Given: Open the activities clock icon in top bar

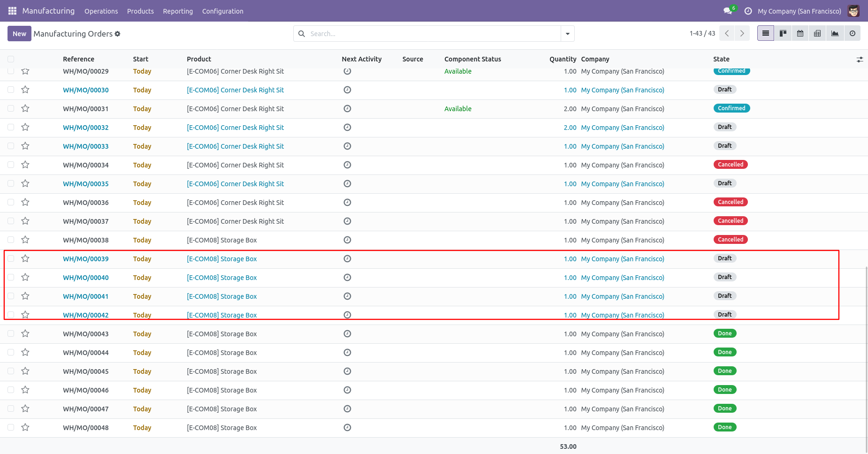Looking at the screenshot, I should [748, 11].
